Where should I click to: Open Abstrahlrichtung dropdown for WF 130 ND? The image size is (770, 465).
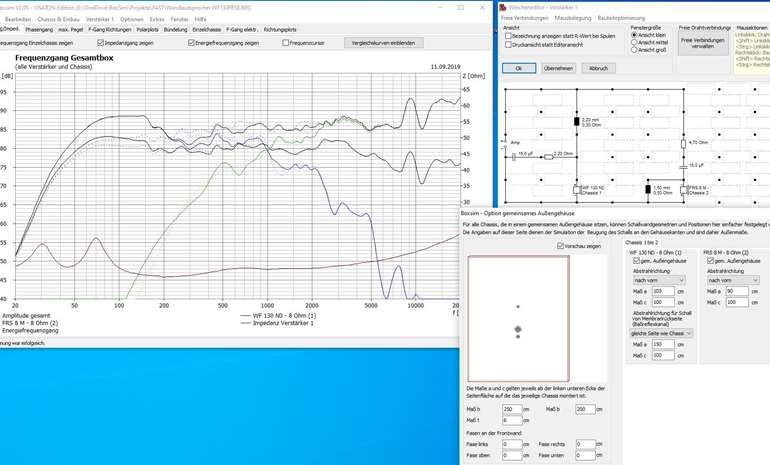(659, 280)
